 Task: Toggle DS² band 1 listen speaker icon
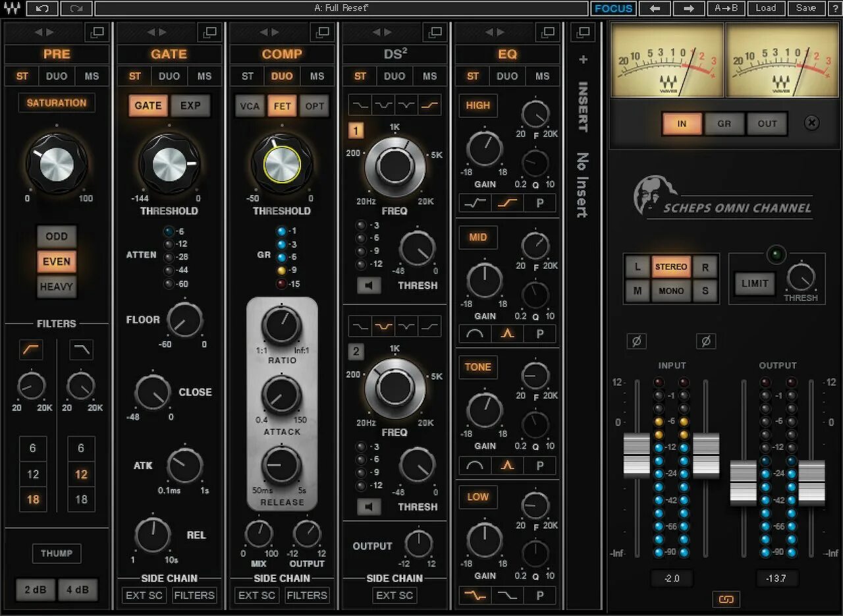(x=369, y=285)
